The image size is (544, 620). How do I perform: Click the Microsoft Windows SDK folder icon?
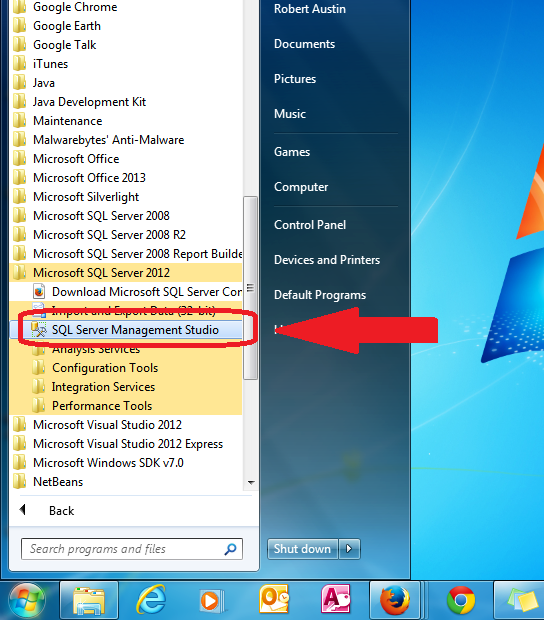click(19, 463)
